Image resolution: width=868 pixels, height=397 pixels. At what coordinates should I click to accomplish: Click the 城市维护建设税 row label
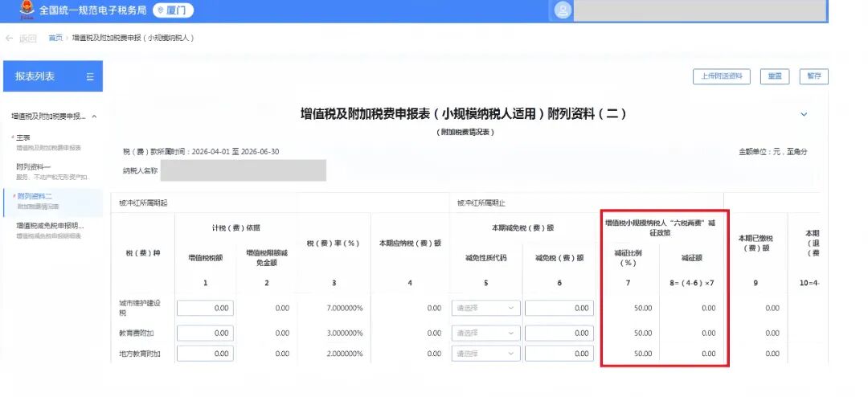click(x=140, y=308)
